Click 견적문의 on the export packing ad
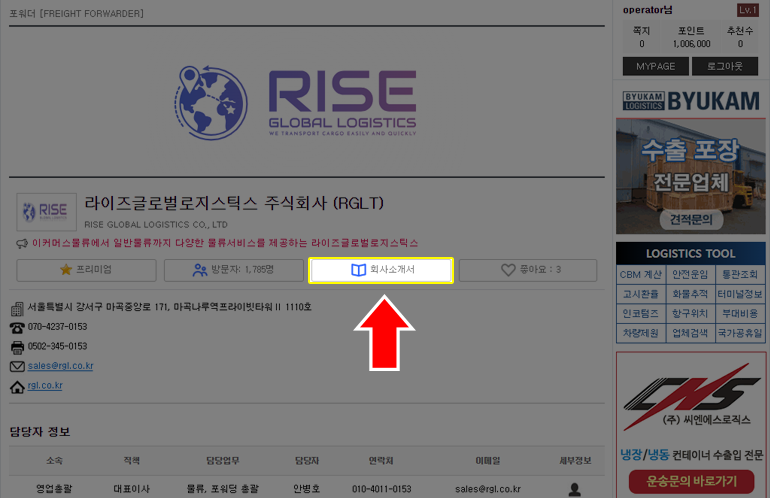The image size is (770, 498). [x=691, y=220]
